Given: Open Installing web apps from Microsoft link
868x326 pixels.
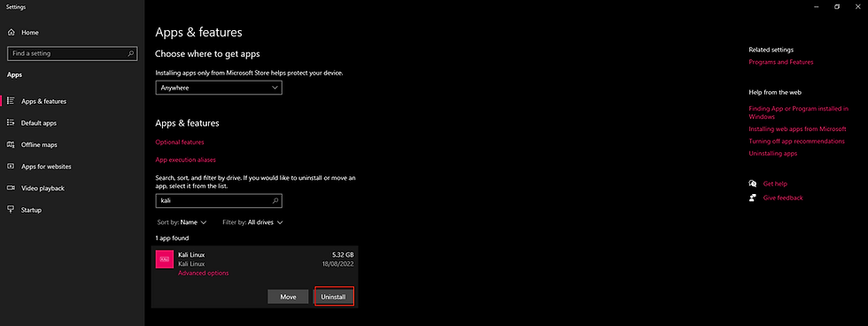Looking at the screenshot, I should pos(797,129).
